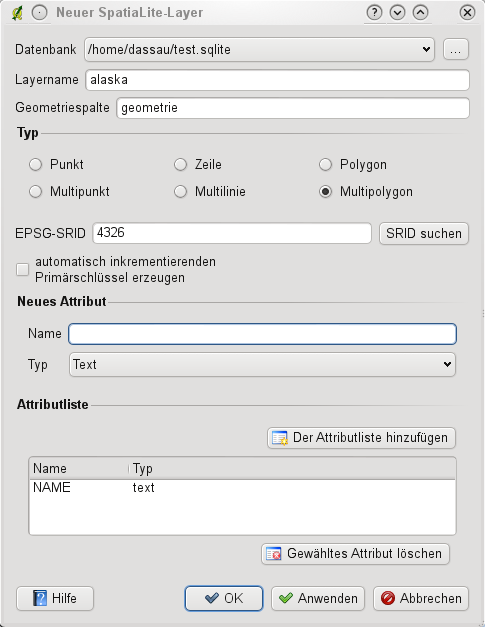The height and width of the screenshot is (627, 485).
Task: Click the shade down arrow title icon
Action: (x=397, y=13)
